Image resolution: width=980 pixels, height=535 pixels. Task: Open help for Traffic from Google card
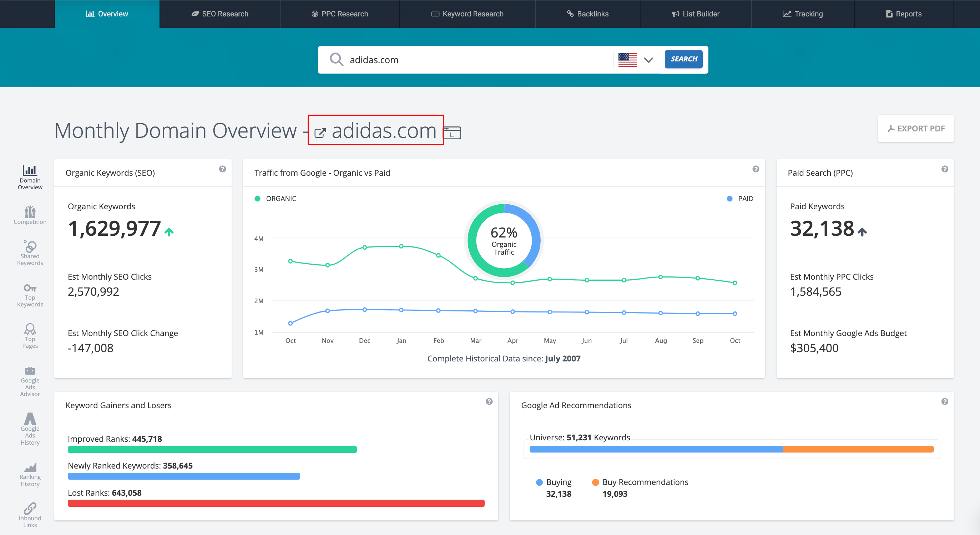click(x=756, y=169)
